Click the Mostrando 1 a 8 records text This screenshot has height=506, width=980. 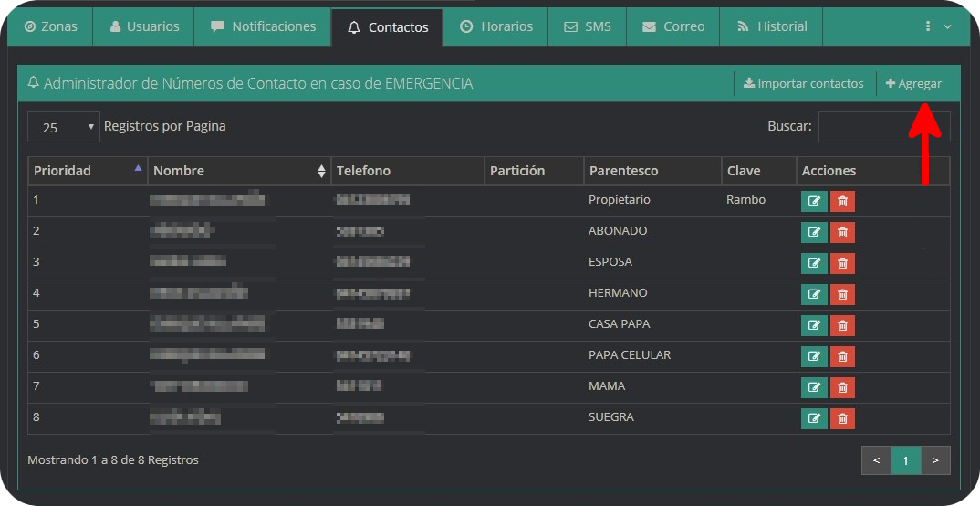(113, 459)
